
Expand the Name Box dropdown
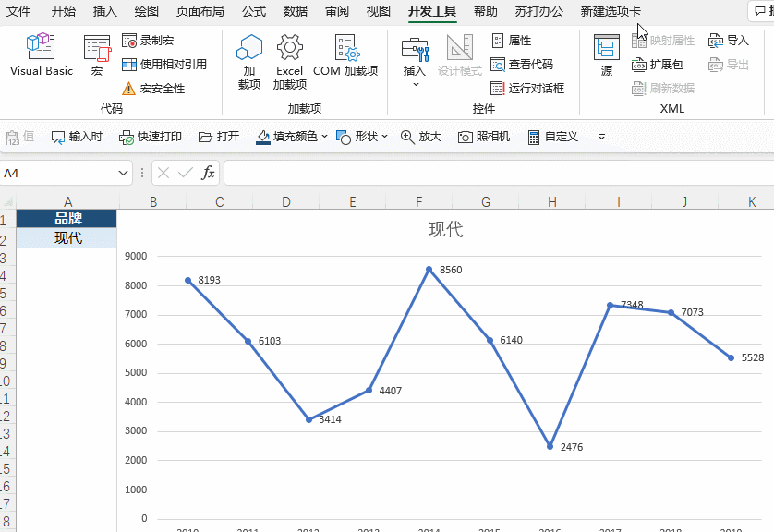(x=123, y=174)
